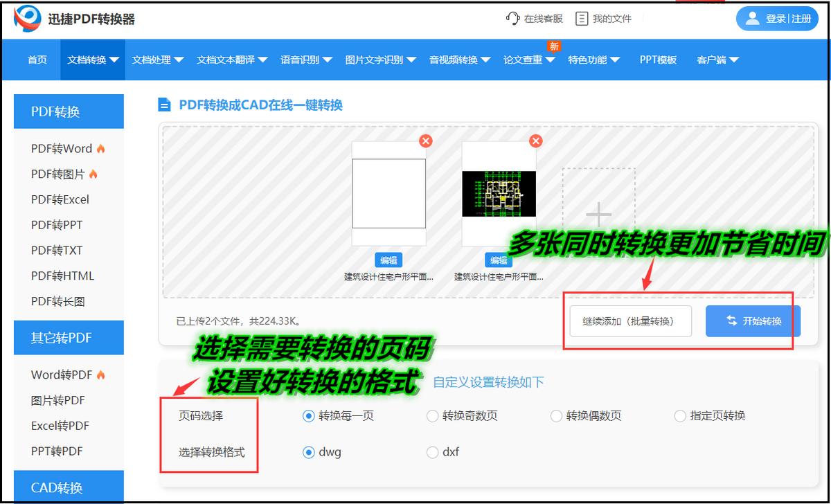Open 我的文件 my files
The width and height of the screenshot is (831, 504).
[x=612, y=19]
